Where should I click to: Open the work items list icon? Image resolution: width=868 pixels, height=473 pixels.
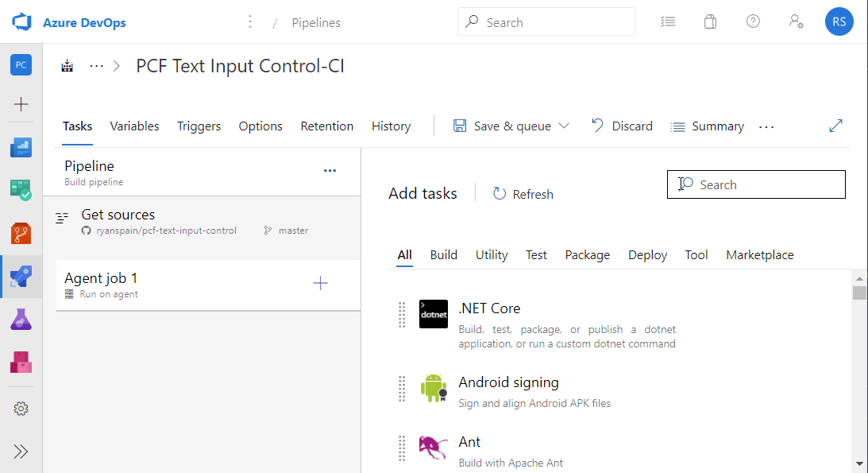(x=668, y=21)
